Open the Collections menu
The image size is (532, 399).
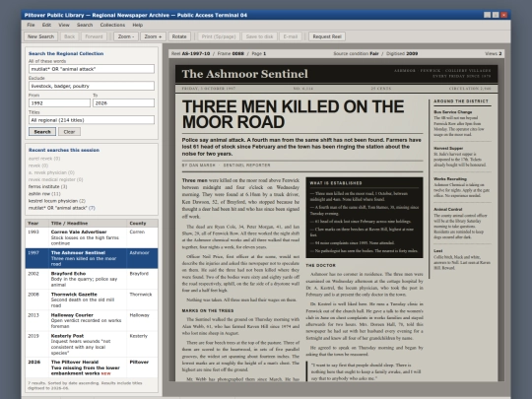(x=112, y=25)
